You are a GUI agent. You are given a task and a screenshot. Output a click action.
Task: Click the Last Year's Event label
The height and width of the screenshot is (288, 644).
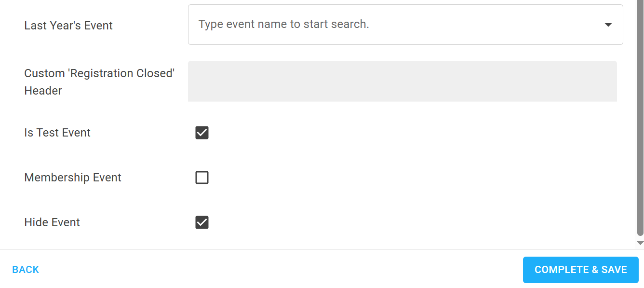coord(68,25)
